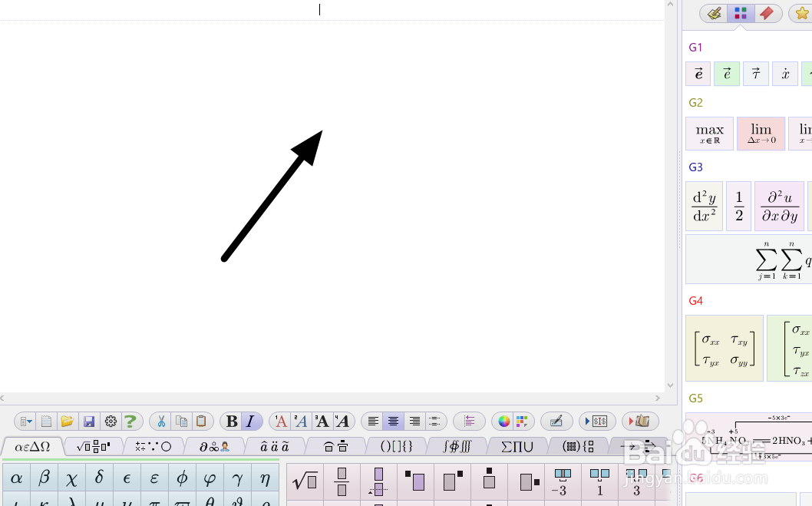Switch to the Greek letters tab αεΔΩ

(x=32, y=446)
